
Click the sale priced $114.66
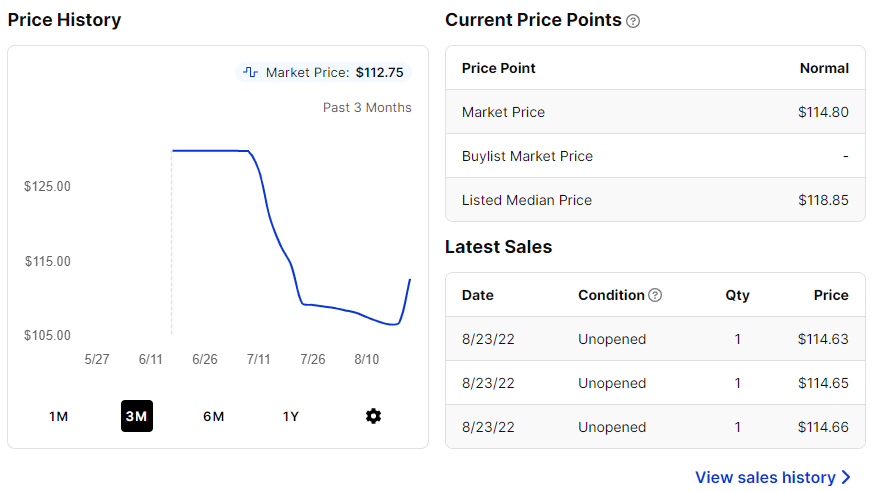[655, 427]
